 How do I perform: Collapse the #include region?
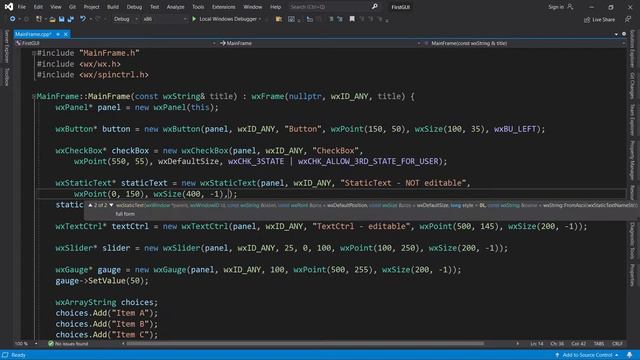(x=34, y=53)
